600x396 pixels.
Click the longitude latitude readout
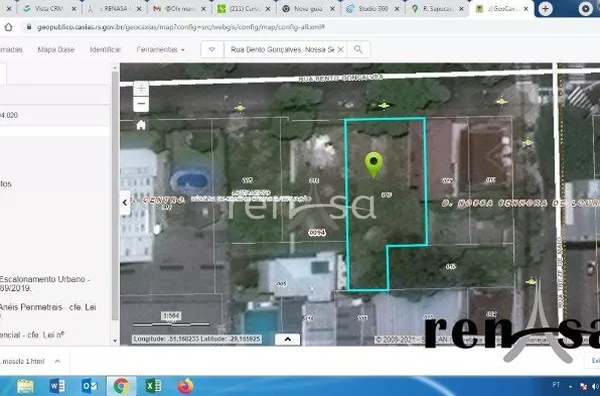coord(197,339)
